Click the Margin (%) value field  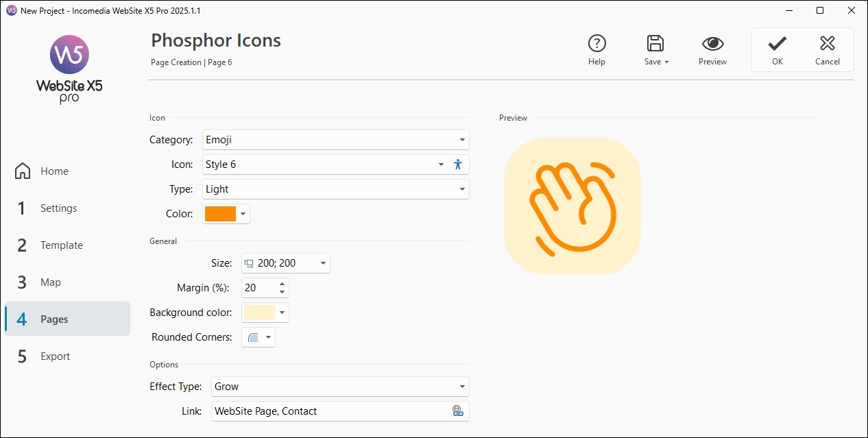tap(259, 288)
